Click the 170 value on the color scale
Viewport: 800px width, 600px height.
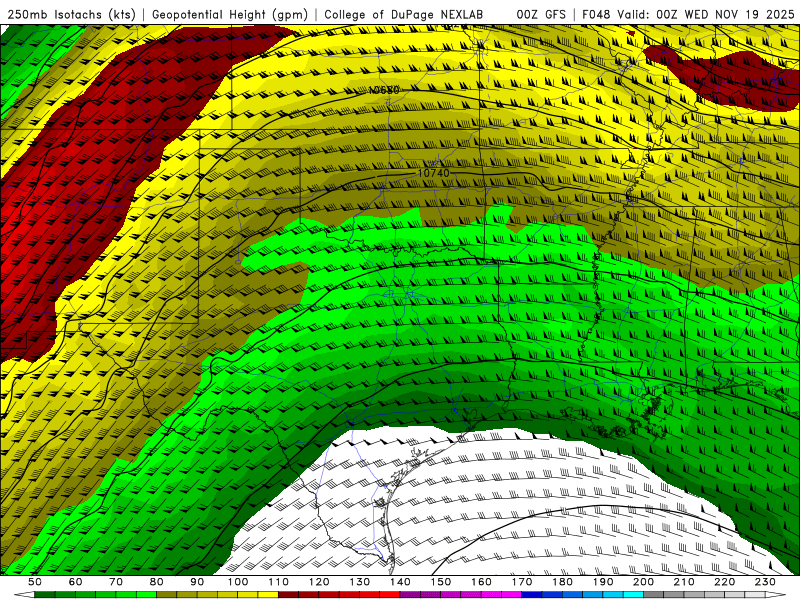(521, 582)
